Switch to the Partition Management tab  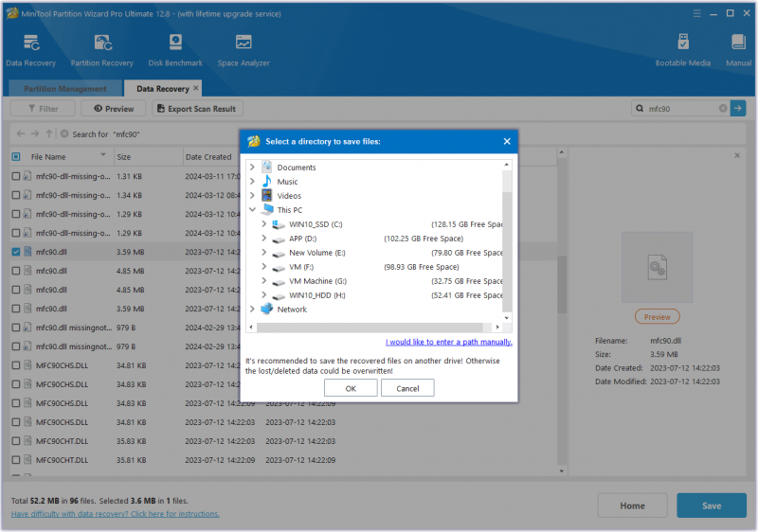click(x=65, y=89)
